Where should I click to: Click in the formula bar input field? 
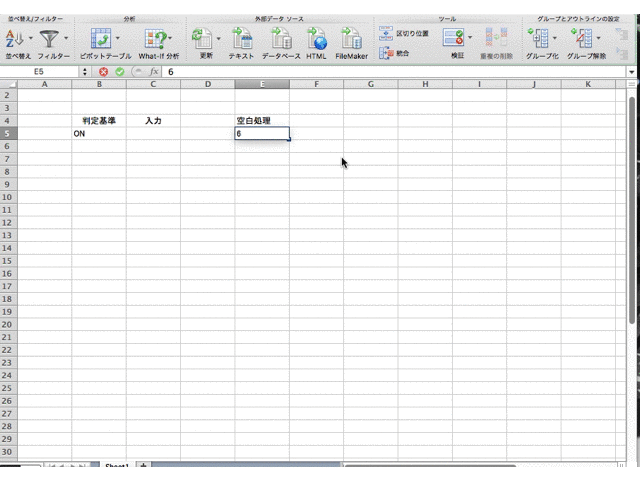[390, 72]
